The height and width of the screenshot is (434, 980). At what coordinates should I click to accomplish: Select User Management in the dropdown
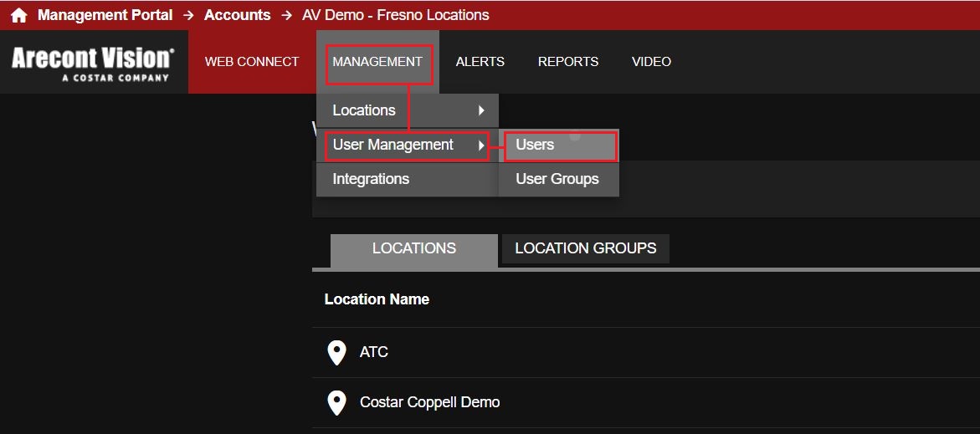pyautogui.click(x=408, y=145)
